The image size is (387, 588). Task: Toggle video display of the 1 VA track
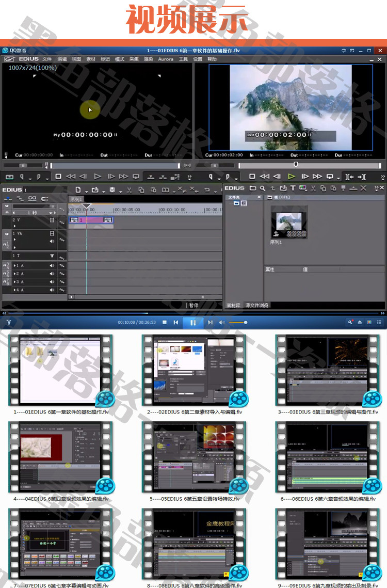click(x=52, y=233)
